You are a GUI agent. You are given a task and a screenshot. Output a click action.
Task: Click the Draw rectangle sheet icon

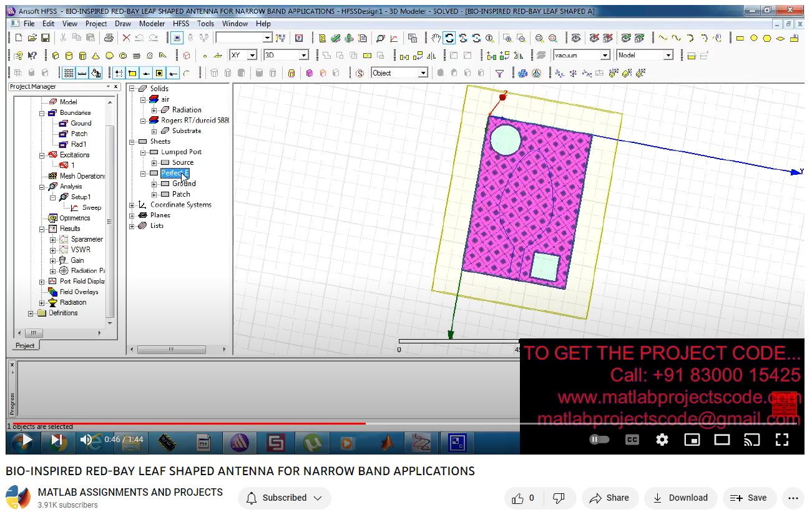point(740,38)
